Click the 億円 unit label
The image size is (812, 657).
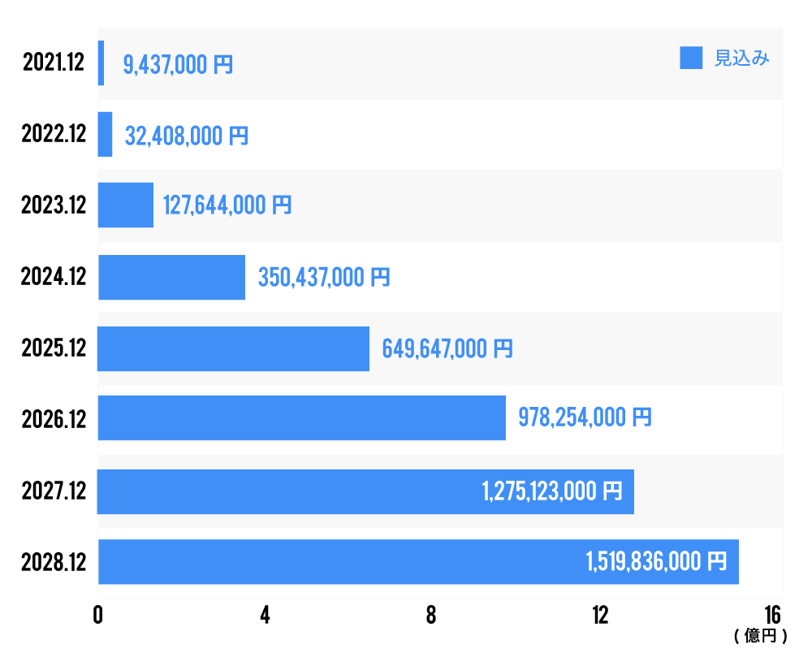(761, 636)
